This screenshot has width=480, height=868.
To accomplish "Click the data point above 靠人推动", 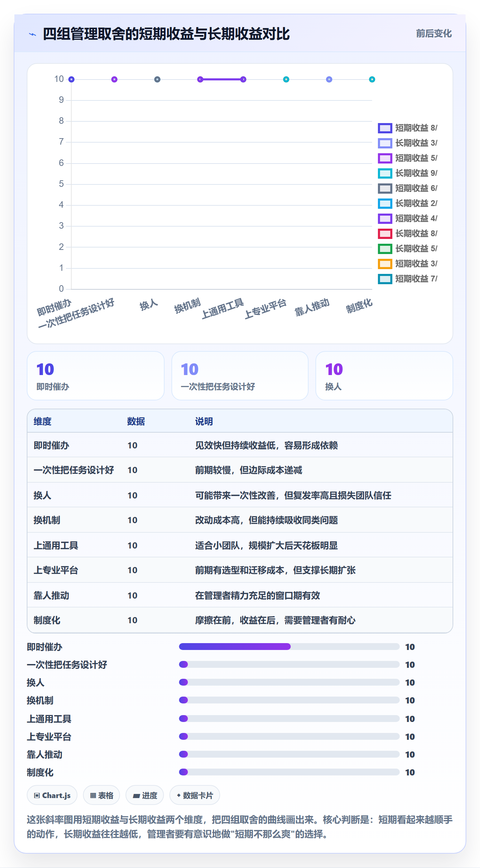I will [x=329, y=80].
